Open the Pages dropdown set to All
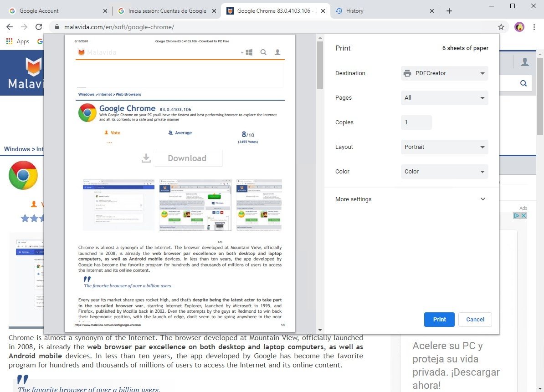Screen dimensions: 544x392 coord(444,98)
